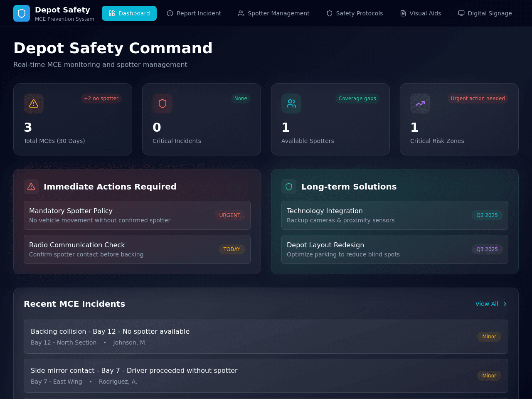Open the Side mirror contact Bay 7 incident
532x399 pixels.
click(266, 376)
